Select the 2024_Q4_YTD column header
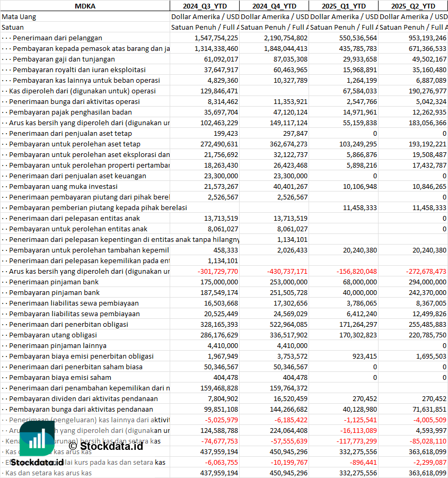Image resolution: width=448 pixels, height=478 pixels. tap(274, 6)
